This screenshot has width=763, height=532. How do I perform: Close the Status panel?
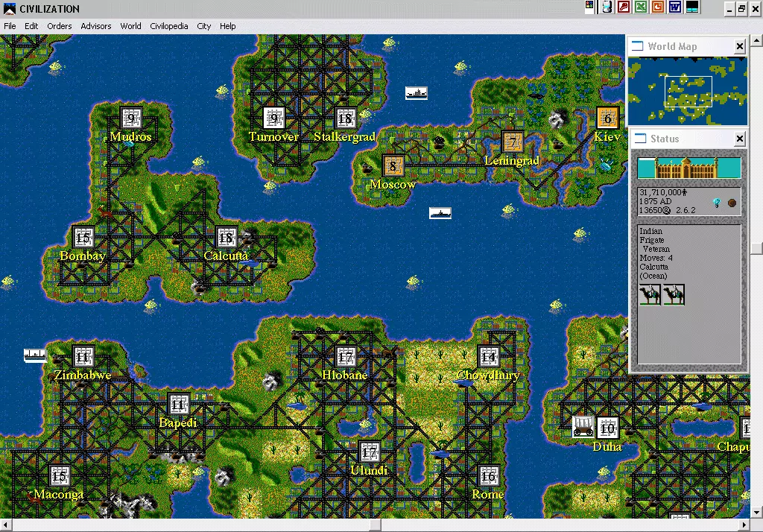pos(739,139)
